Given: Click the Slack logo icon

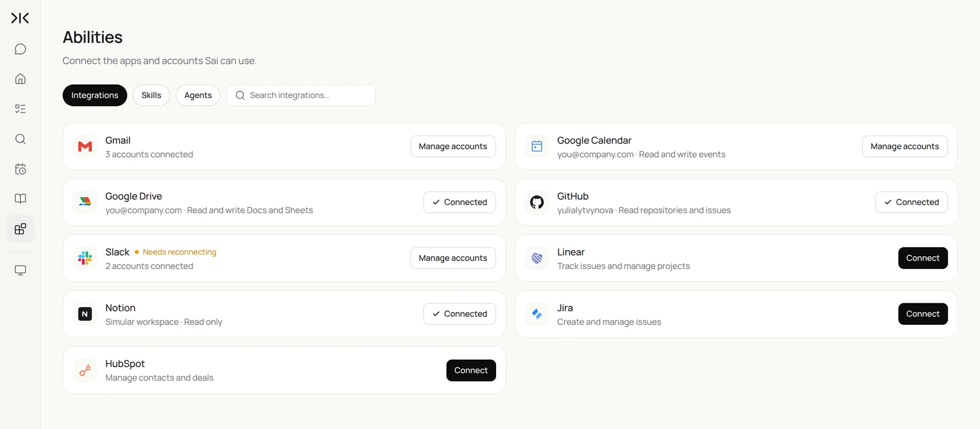Looking at the screenshot, I should [85, 258].
